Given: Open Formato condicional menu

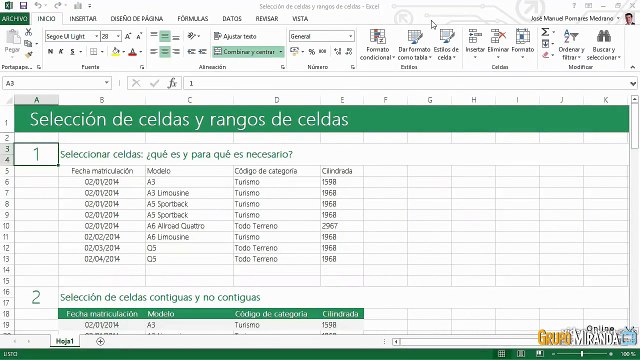Looking at the screenshot, I should pyautogui.click(x=378, y=45).
